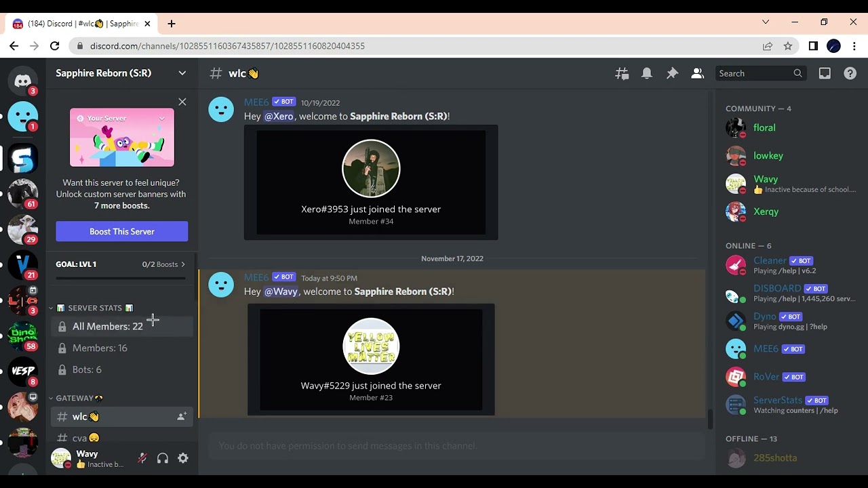Click MEE6 avatar on today's message
This screenshot has width=868, height=488.
point(221,284)
